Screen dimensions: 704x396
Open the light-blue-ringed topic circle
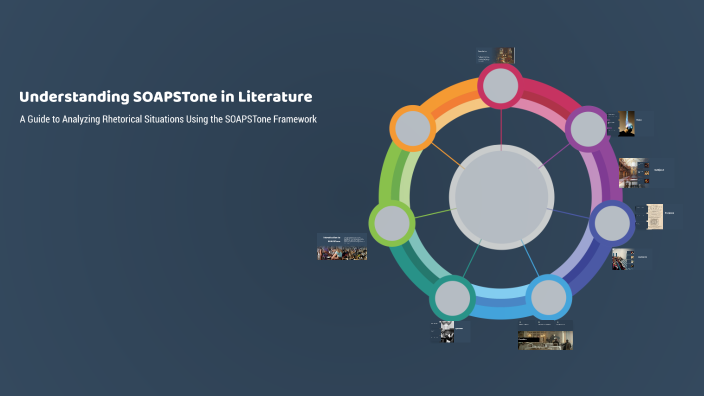point(549,298)
